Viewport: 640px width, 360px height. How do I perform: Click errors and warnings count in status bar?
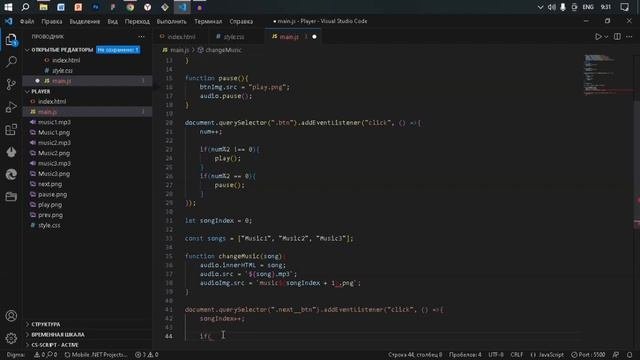(x=147, y=355)
